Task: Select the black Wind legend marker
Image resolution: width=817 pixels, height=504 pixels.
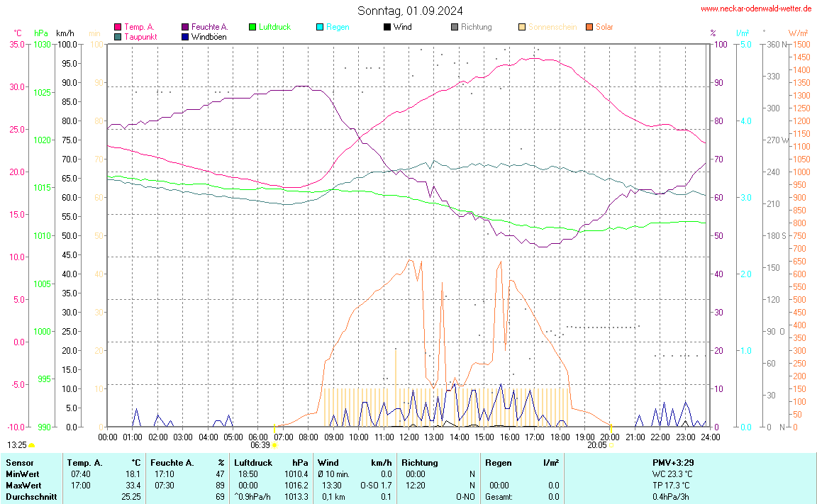Action: click(x=387, y=27)
